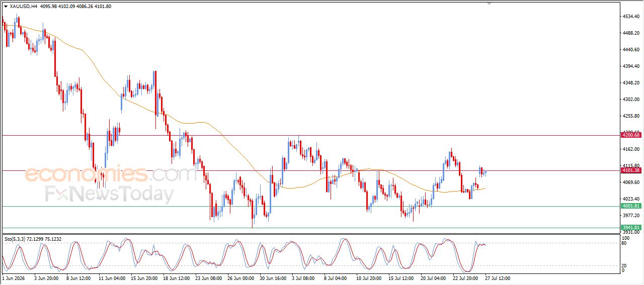The image size is (644, 285).
Task: Click the 27 Jul 12:00 time label
Action: (498, 278)
